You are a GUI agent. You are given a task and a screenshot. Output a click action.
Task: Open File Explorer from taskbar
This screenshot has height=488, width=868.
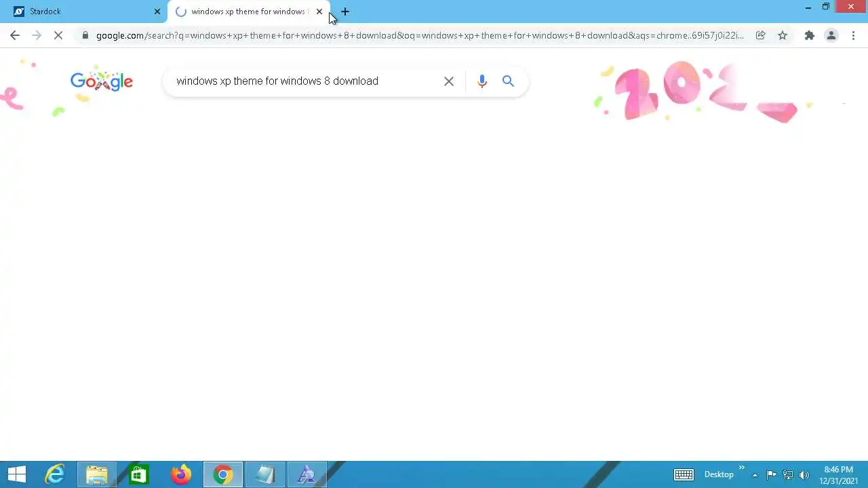(x=96, y=474)
